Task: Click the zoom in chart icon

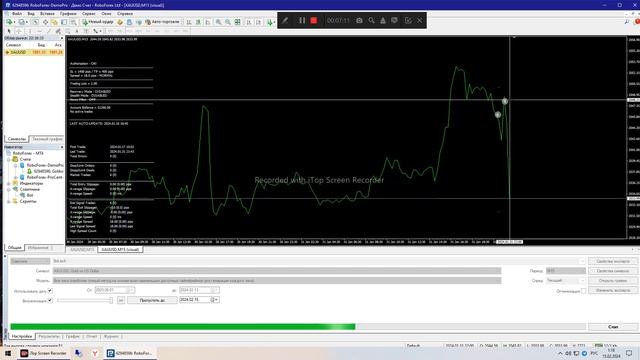Action: tap(219, 22)
